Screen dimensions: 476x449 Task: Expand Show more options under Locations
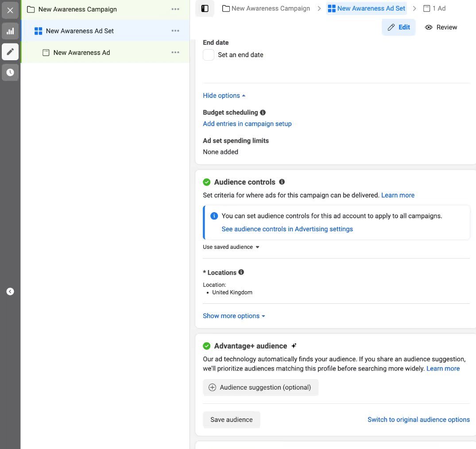[x=234, y=316]
